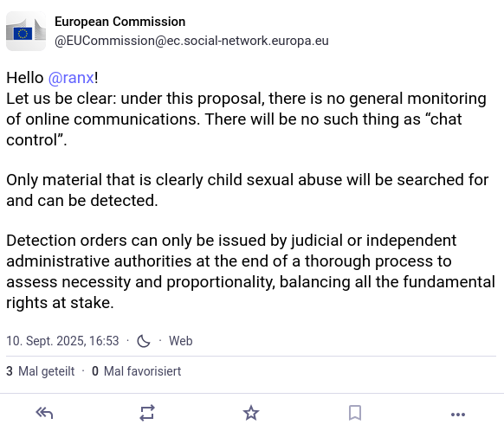Click the @EUCommission account handle
504x431 pixels.
(x=191, y=41)
